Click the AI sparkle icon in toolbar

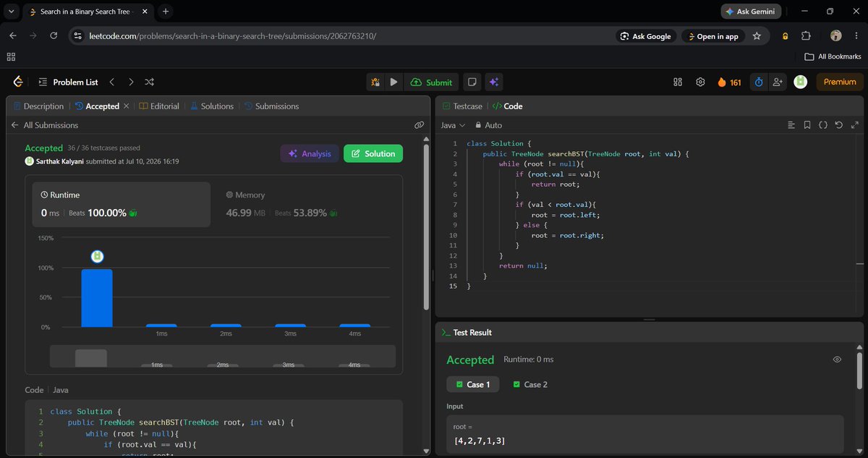tap(494, 82)
